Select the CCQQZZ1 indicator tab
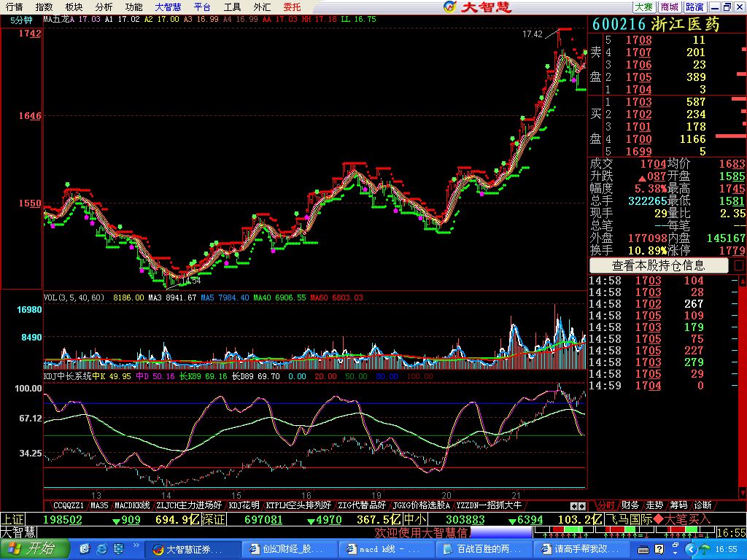 tap(69, 505)
